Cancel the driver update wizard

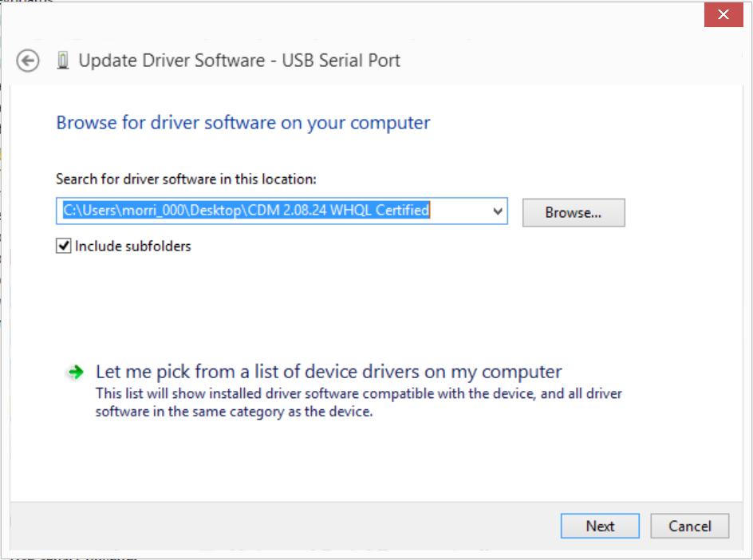click(690, 526)
